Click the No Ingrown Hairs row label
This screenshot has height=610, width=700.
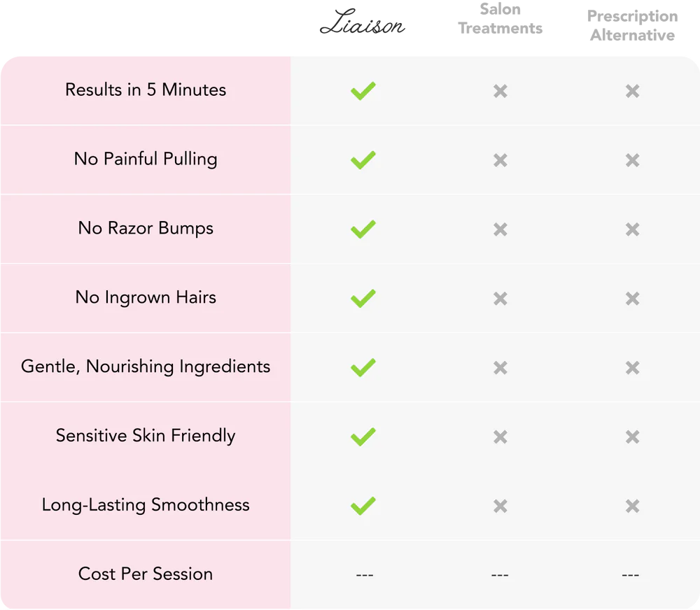point(146,297)
